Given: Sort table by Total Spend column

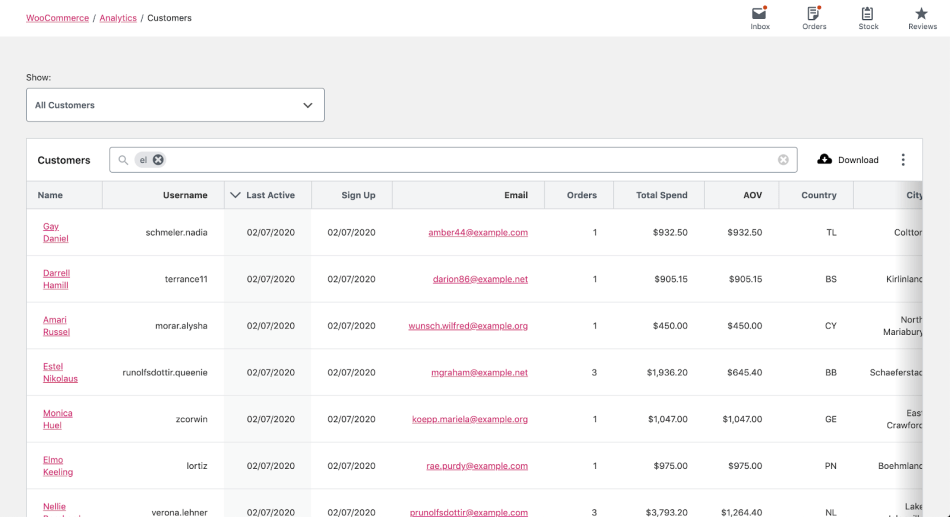Looking at the screenshot, I should [662, 195].
